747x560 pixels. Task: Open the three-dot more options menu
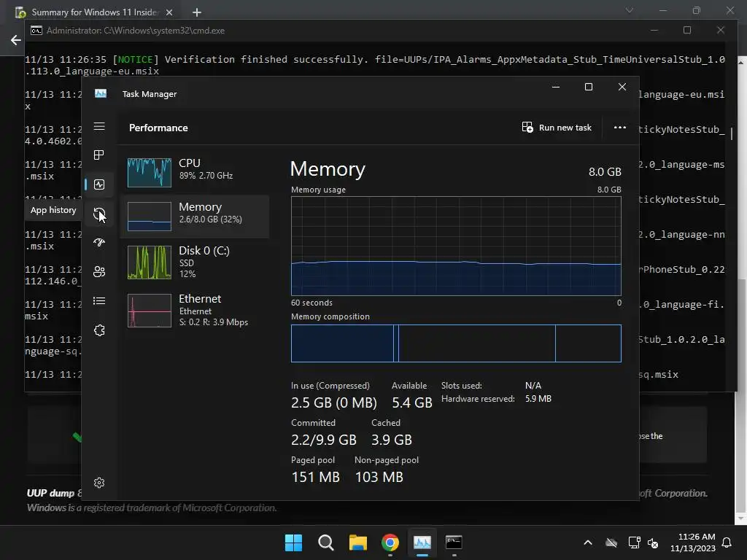[x=620, y=128]
